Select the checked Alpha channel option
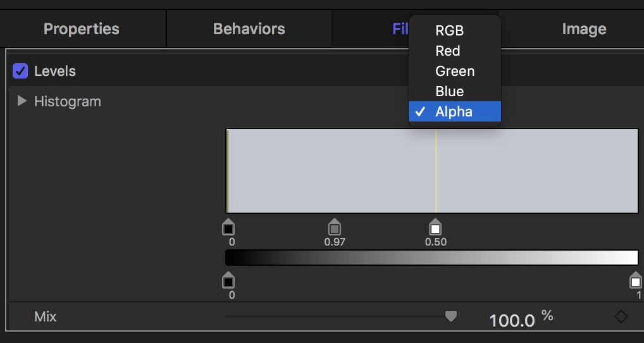This screenshot has height=343, width=644. pyautogui.click(x=454, y=111)
